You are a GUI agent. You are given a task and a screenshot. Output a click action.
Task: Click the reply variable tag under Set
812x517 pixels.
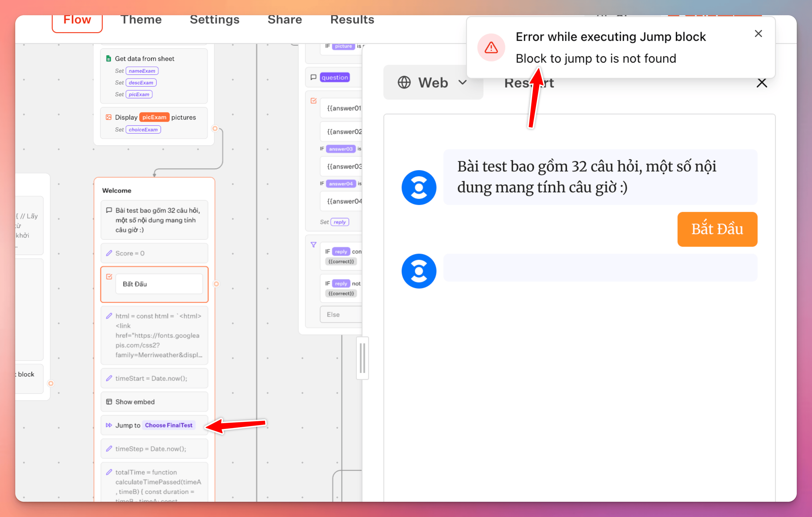tap(340, 222)
